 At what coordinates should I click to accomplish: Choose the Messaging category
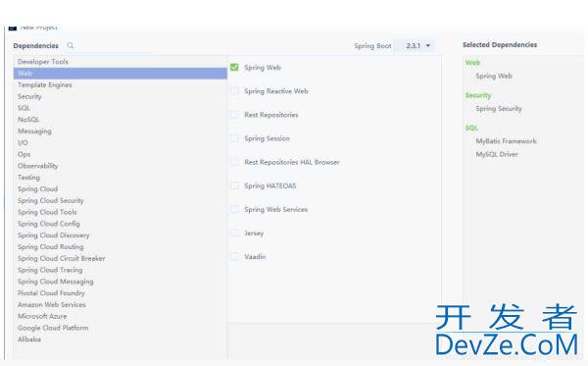pos(120,131)
